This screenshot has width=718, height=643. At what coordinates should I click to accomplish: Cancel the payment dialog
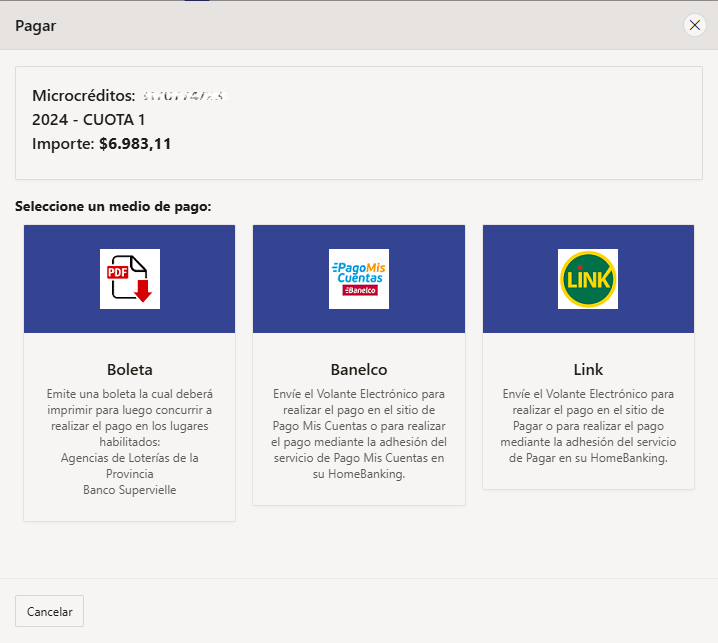[49, 611]
